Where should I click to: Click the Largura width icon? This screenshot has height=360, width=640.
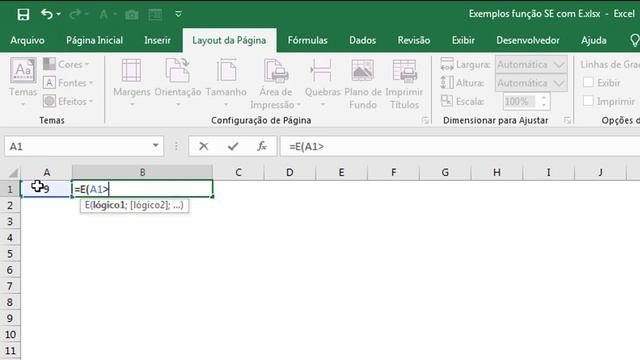pyautogui.click(x=447, y=64)
